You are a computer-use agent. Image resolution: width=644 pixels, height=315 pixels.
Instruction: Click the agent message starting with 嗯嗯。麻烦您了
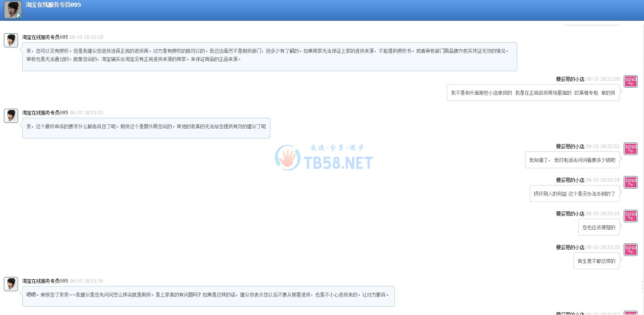pos(208,295)
